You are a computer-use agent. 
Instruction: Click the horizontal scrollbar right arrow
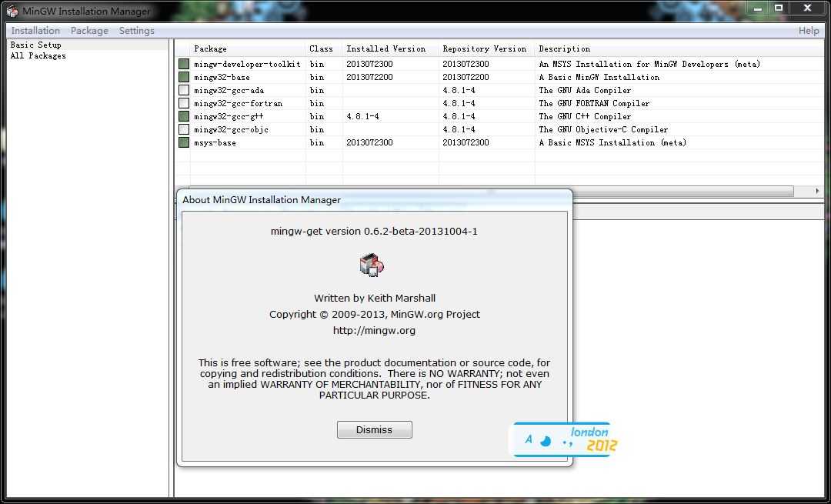pos(816,191)
